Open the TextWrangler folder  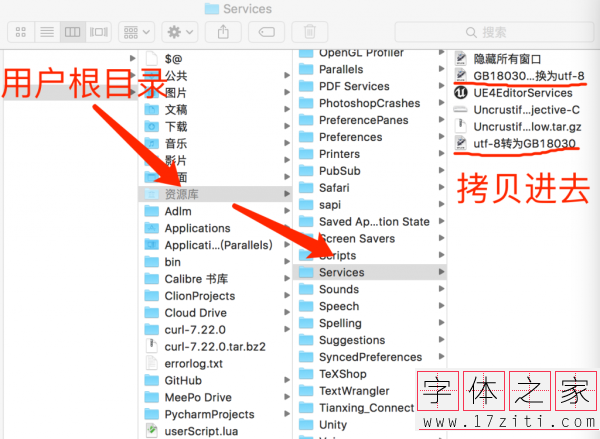tap(355, 391)
